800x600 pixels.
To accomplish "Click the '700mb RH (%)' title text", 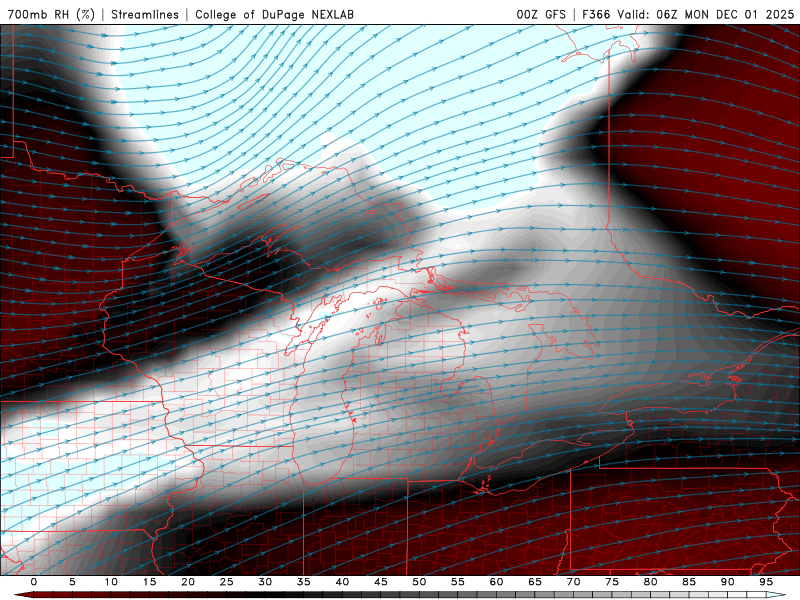I will (52, 14).
